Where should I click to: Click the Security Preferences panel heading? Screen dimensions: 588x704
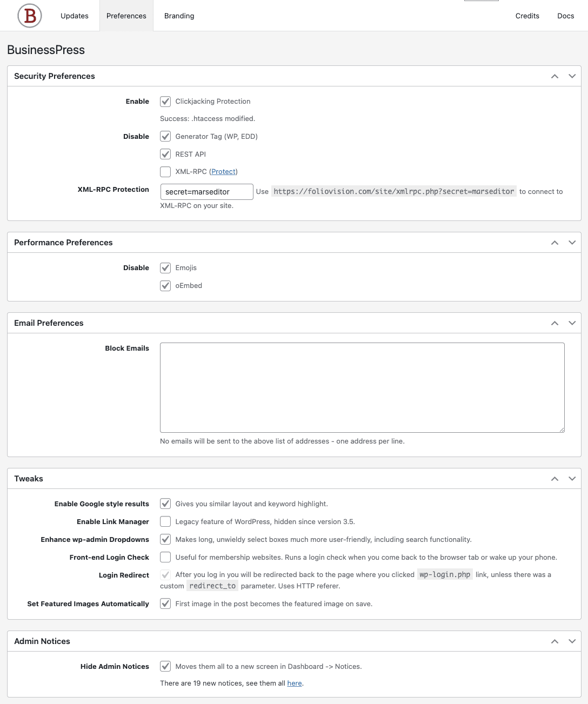click(55, 76)
